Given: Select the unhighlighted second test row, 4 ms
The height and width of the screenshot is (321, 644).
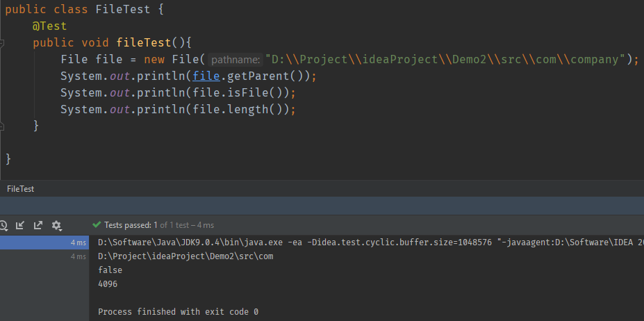Looking at the screenshot, I should (x=44, y=256).
